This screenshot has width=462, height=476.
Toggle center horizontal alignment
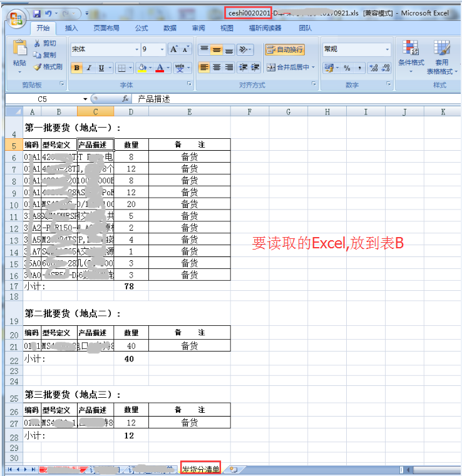pyautogui.click(x=217, y=68)
